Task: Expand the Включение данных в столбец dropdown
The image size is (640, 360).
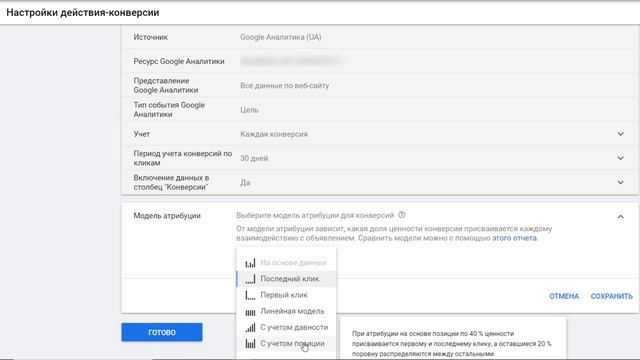Action: (620, 182)
